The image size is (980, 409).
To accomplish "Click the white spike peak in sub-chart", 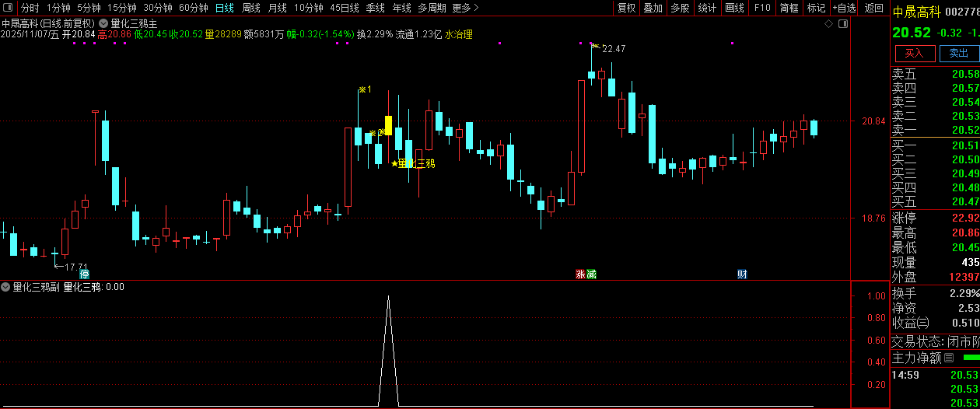I will (x=389, y=297).
